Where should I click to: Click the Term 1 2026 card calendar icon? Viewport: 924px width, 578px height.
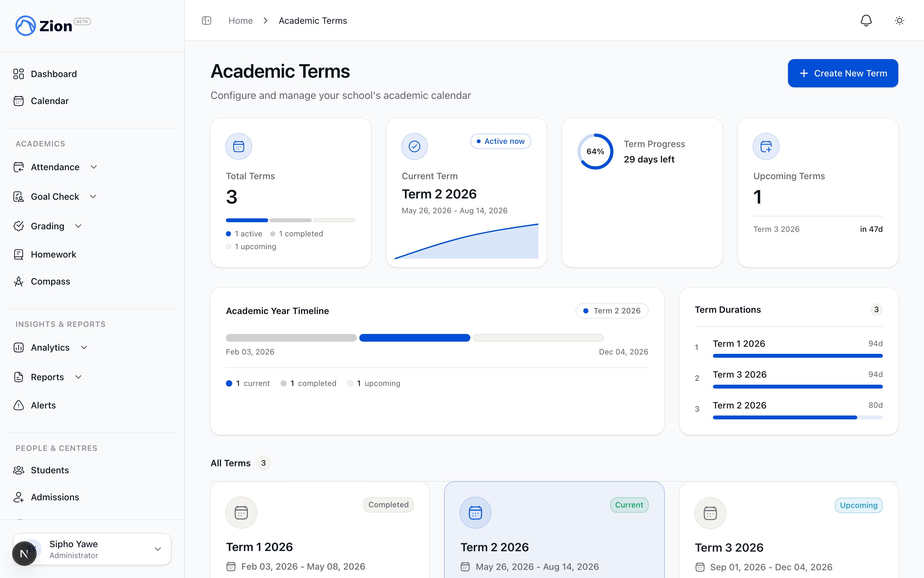[x=241, y=512]
